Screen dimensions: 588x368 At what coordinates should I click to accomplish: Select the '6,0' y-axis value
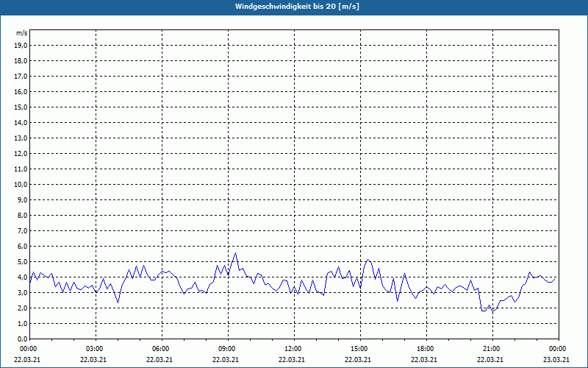tap(22, 246)
